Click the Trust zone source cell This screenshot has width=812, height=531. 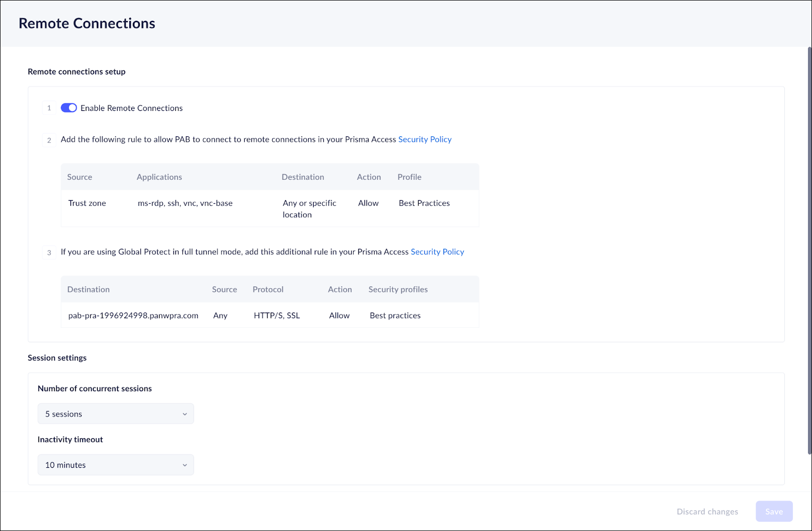[87, 203]
